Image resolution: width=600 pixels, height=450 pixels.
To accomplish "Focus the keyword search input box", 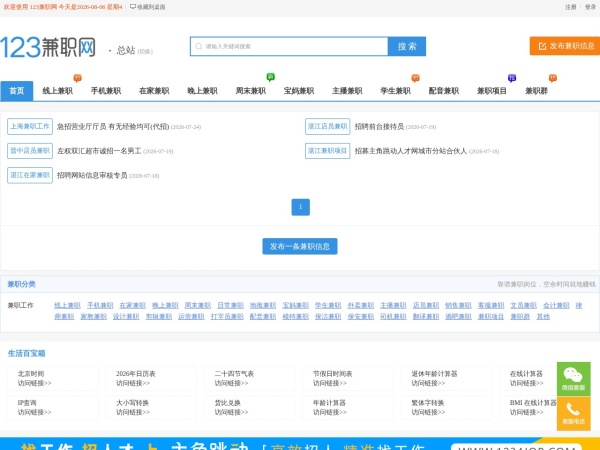I will [x=289, y=46].
